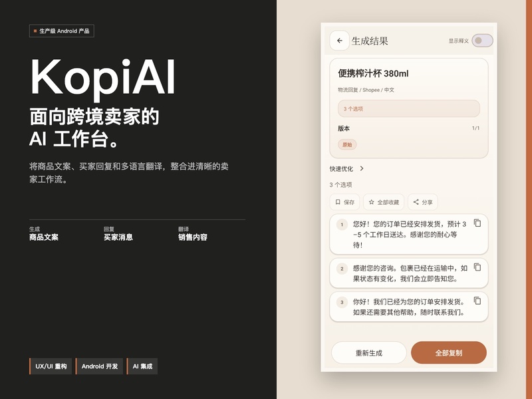Click the 生产级 Android 产品 badge
The height and width of the screenshot is (399, 532).
pos(61,31)
